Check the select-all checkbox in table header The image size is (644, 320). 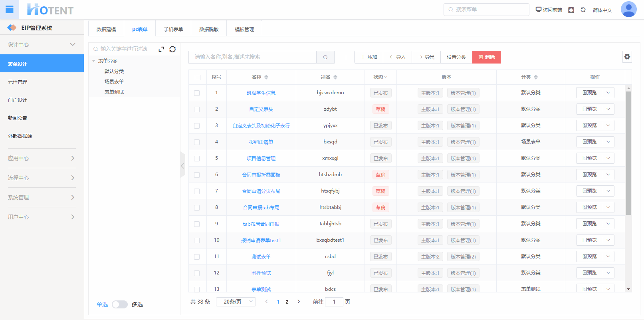point(198,77)
